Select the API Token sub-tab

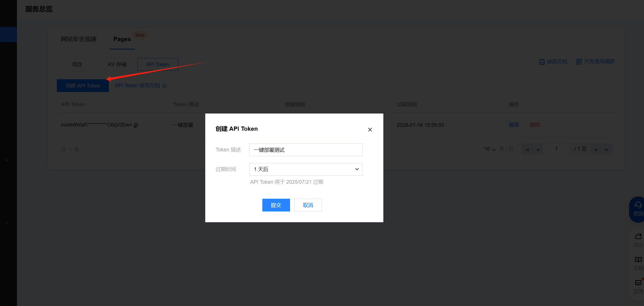[x=158, y=65]
